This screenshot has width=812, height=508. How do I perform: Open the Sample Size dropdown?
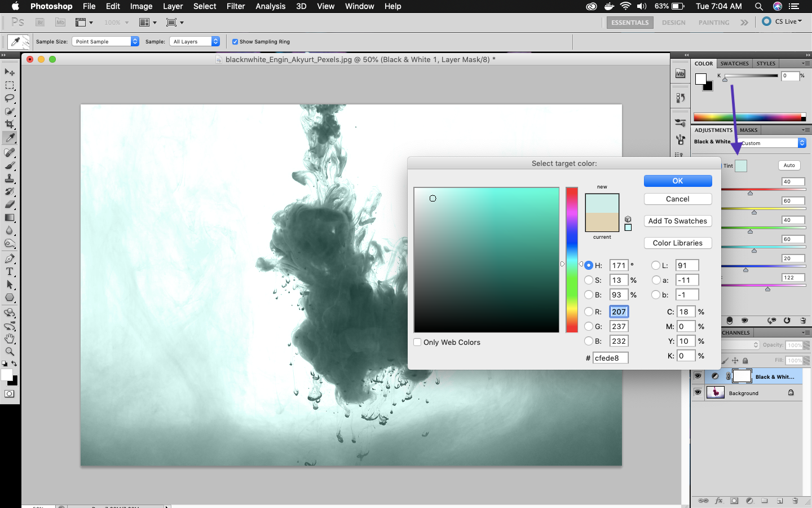[x=105, y=42]
